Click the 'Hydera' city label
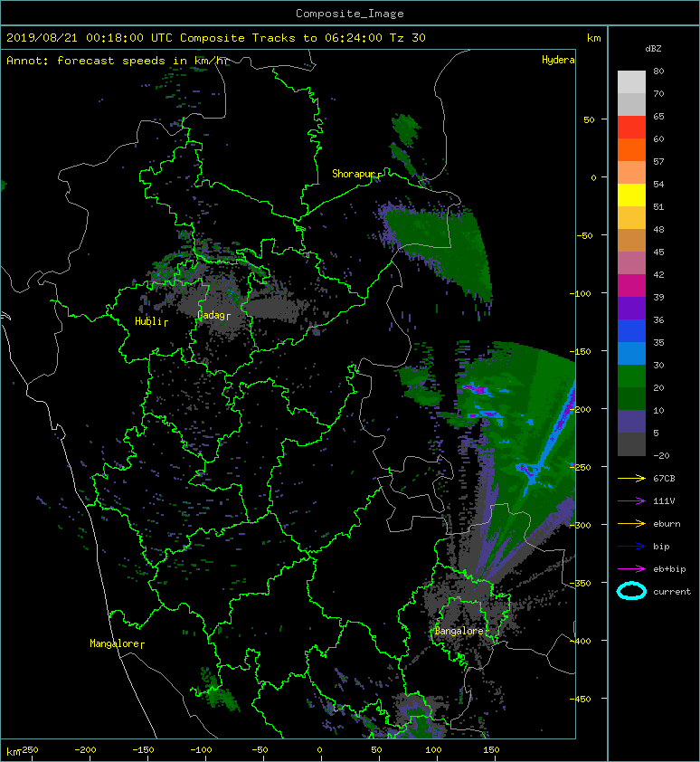Screen dimensions: 700x762 tap(558, 60)
